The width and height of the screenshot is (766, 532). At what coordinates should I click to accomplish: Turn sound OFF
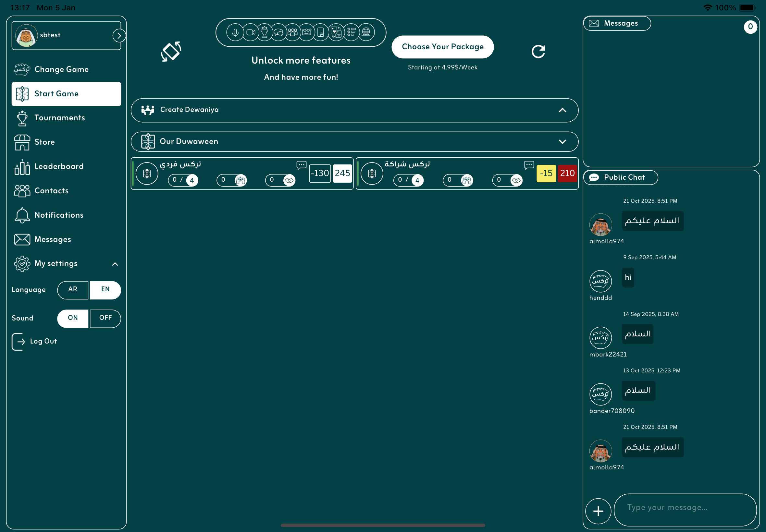(x=105, y=318)
